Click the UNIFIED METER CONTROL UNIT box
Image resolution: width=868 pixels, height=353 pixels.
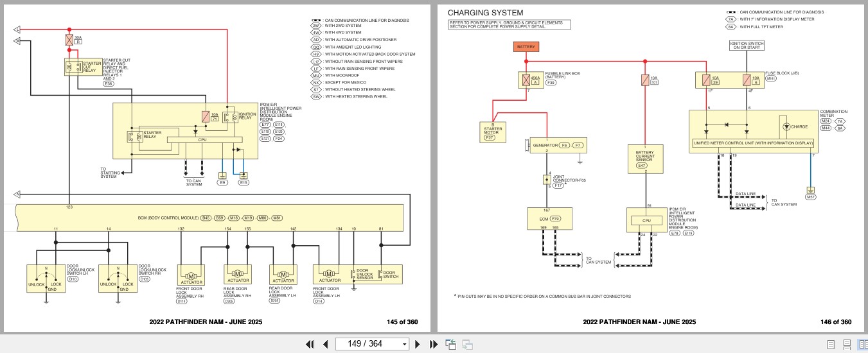pyautogui.click(x=753, y=143)
